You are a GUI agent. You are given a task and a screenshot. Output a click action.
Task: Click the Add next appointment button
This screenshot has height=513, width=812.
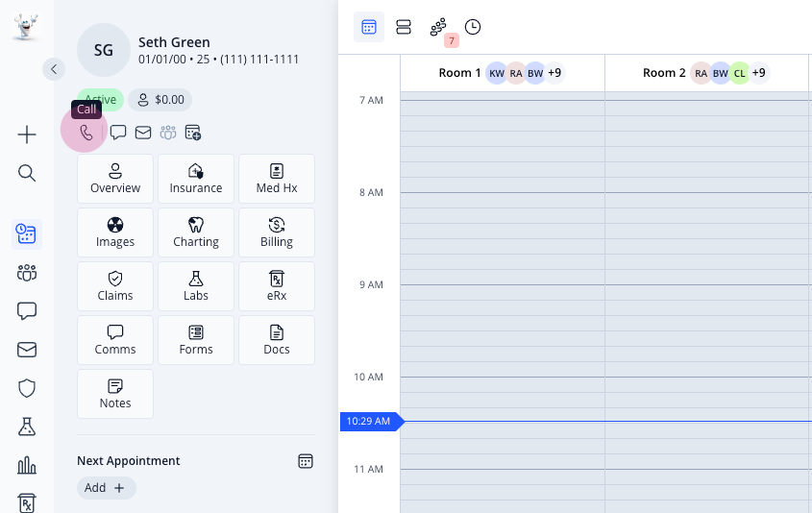coord(106,488)
